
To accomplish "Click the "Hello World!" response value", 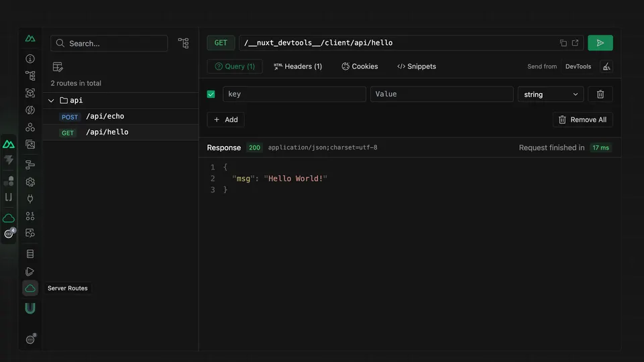I will coord(296,178).
